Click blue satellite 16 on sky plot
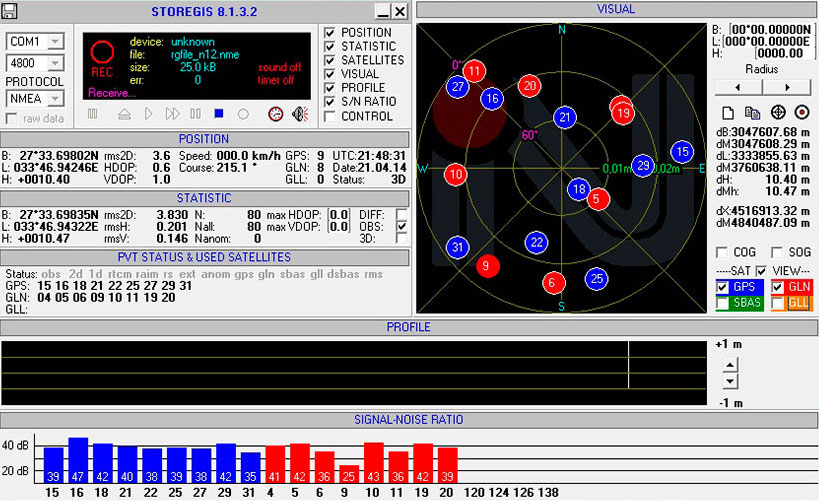The image size is (819, 501). pyautogui.click(x=492, y=99)
